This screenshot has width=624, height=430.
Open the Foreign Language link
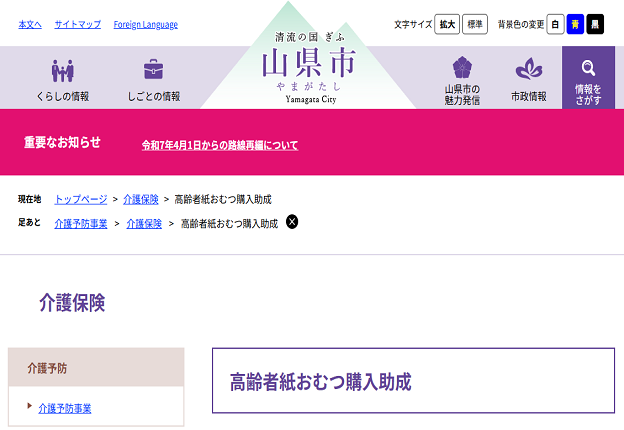145,24
